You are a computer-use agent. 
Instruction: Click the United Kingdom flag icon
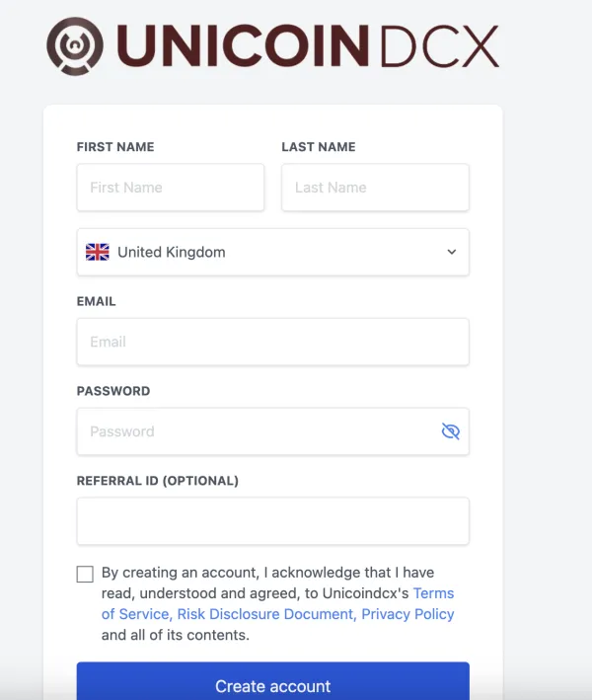[x=98, y=252]
